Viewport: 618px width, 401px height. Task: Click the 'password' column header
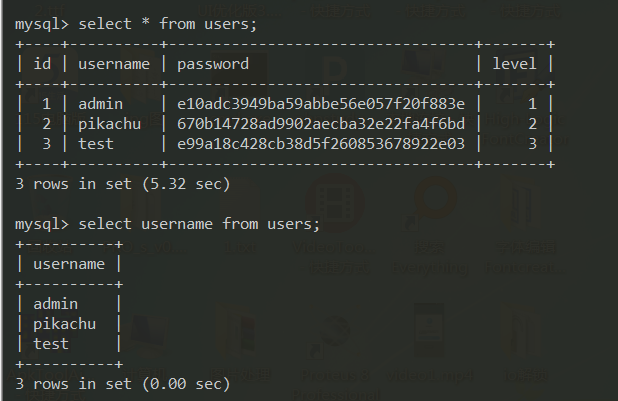point(213,64)
